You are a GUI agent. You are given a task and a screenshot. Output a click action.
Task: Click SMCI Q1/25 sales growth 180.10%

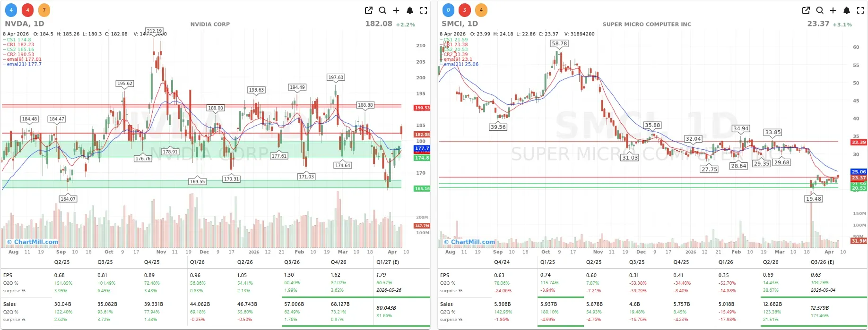pyautogui.click(x=549, y=312)
